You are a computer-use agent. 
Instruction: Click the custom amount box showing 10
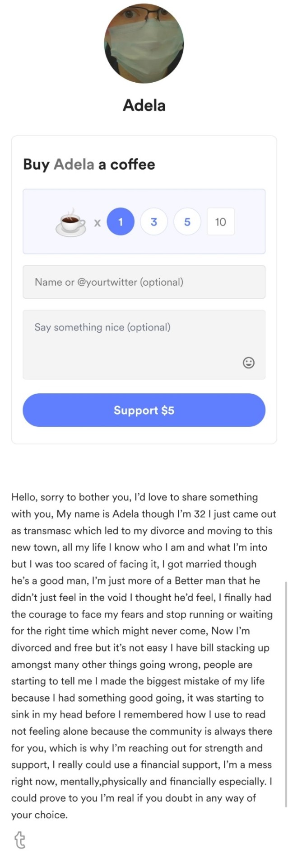220,222
